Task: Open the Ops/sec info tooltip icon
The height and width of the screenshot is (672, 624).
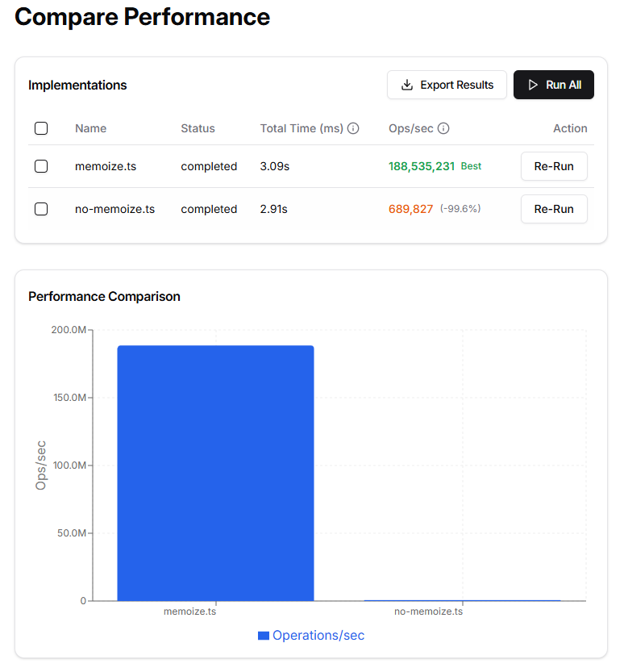Action: point(445,127)
